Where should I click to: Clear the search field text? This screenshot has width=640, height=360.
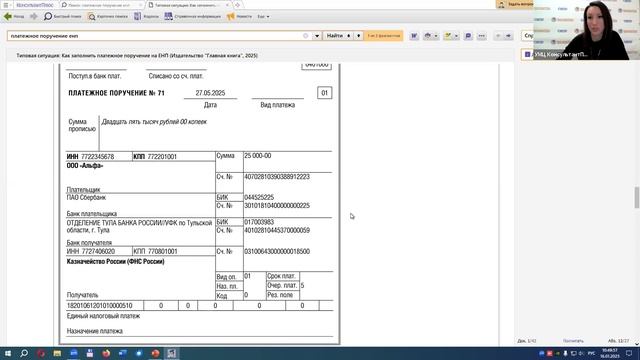tap(305, 36)
